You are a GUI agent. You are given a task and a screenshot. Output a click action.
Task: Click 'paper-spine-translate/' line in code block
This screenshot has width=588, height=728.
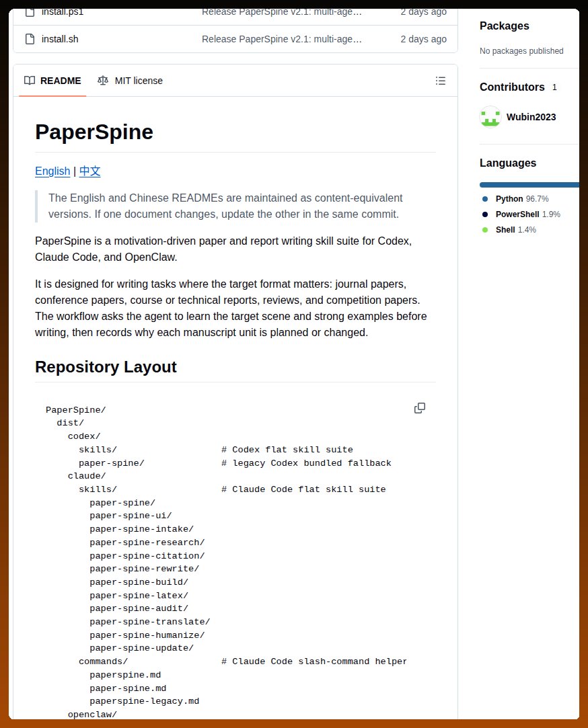[150, 622]
